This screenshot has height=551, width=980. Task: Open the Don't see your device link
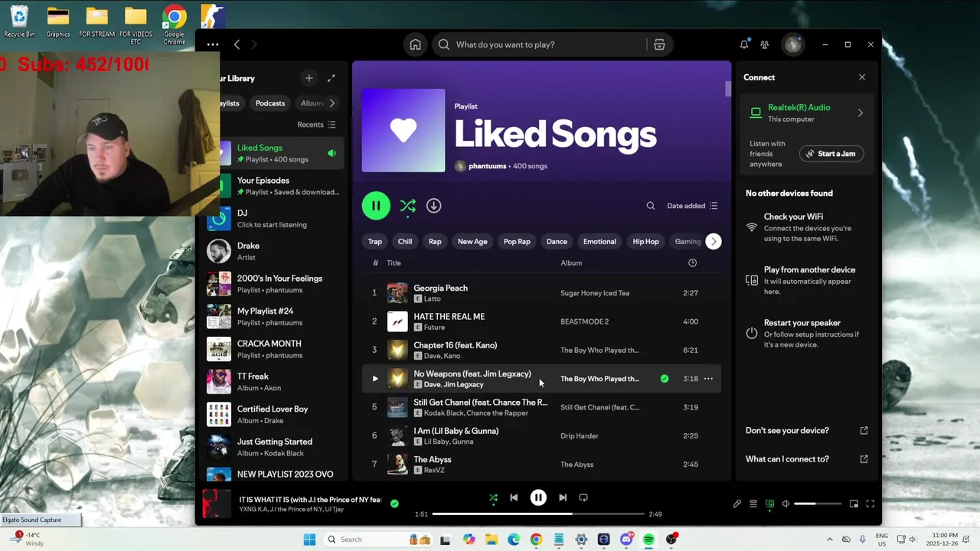(806, 431)
